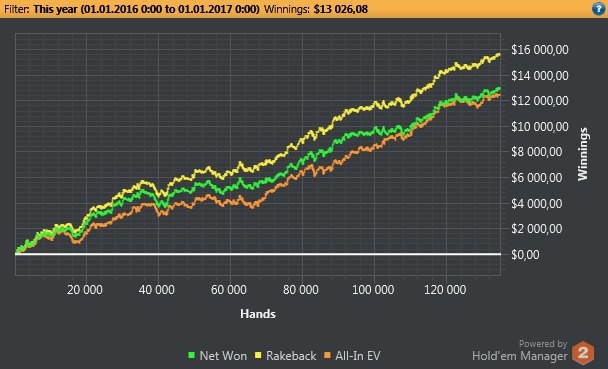Click the 120 000 x-axis label

pyautogui.click(x=445, y=290)
